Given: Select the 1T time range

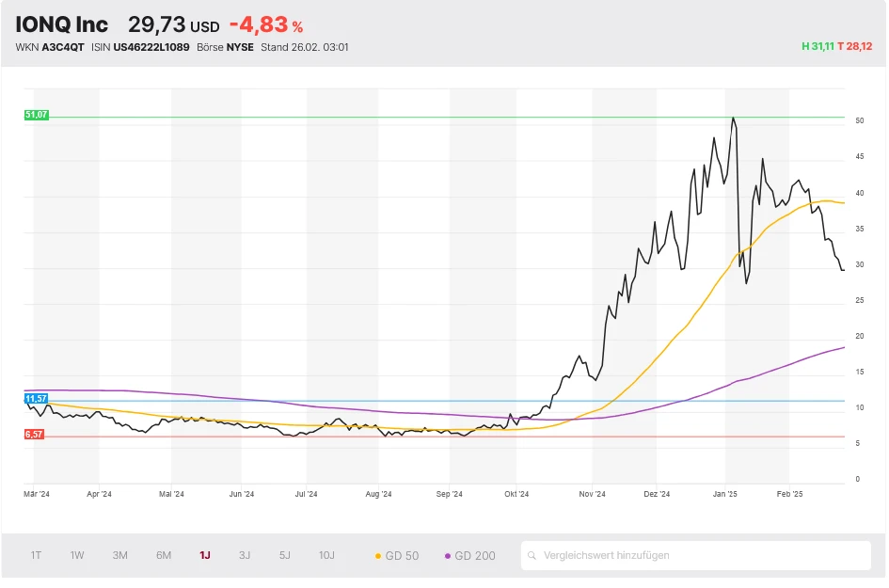Looking at the screenshot, I should 36,555.
